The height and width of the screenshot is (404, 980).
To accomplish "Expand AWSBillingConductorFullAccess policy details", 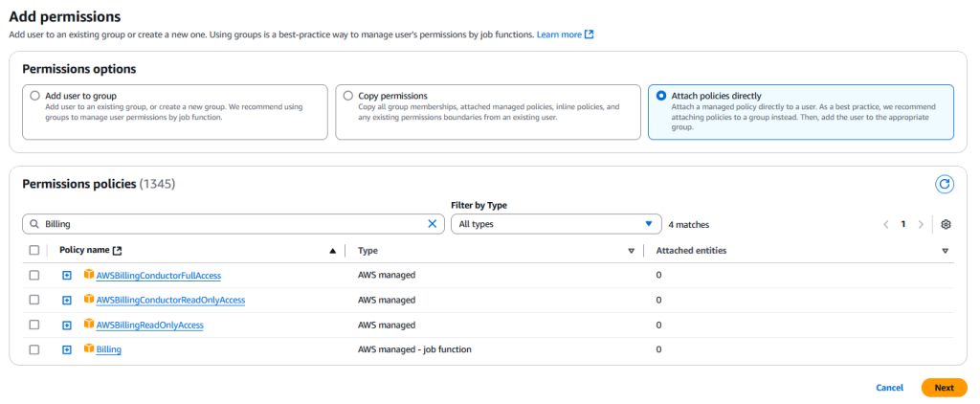I will coord(67,275).
